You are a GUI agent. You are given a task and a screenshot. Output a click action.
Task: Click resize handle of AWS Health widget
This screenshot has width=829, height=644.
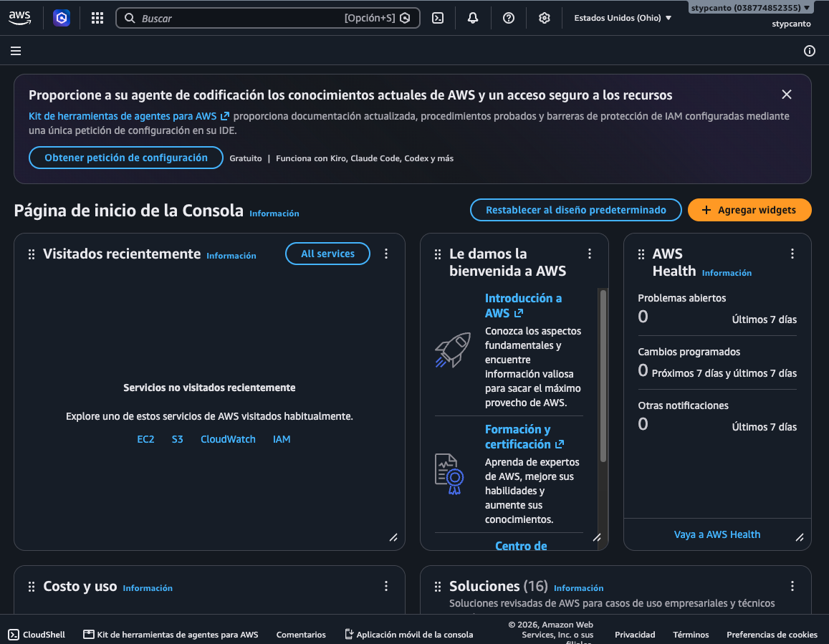point(800,538)
